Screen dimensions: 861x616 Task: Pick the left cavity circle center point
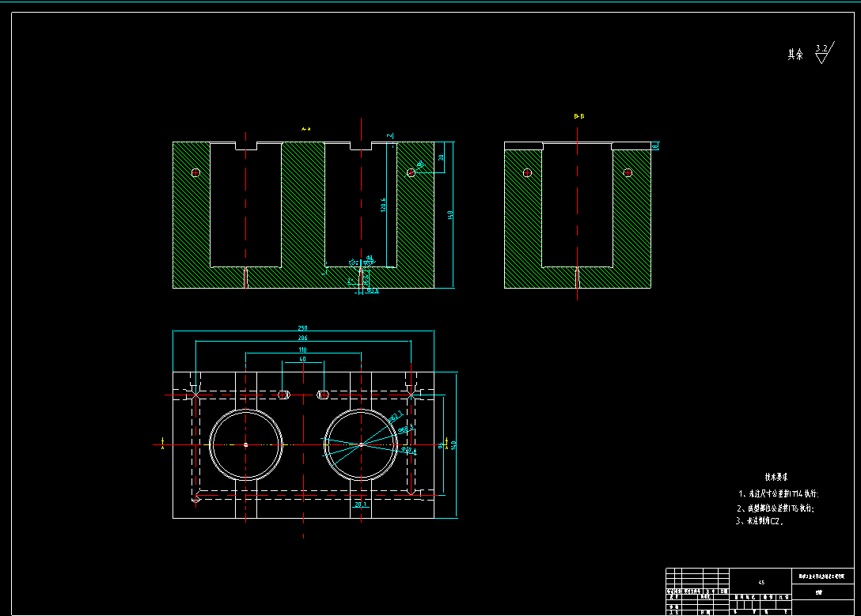[245, 445]
